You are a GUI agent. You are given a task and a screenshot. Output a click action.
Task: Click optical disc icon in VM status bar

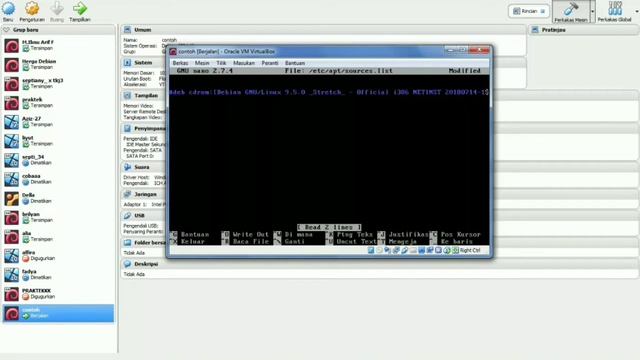(379, 250)
